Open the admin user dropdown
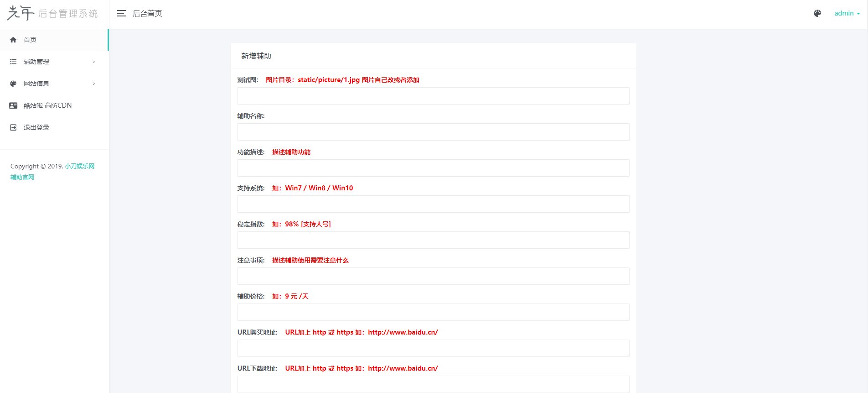Viewport: 868px width, 393px height. pyautogui.click(x=847, y=13)
